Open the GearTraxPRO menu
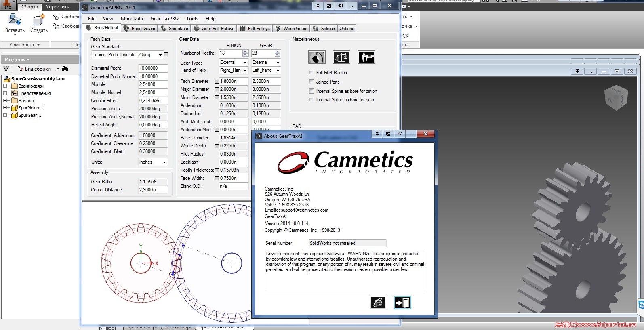The height and width of the screenshot is (330, 644). point(164,19)
